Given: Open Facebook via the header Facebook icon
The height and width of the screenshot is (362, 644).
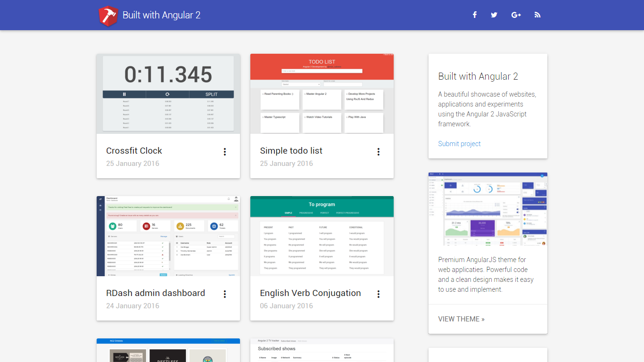Looking at the screenshot, I should (475, 15).
